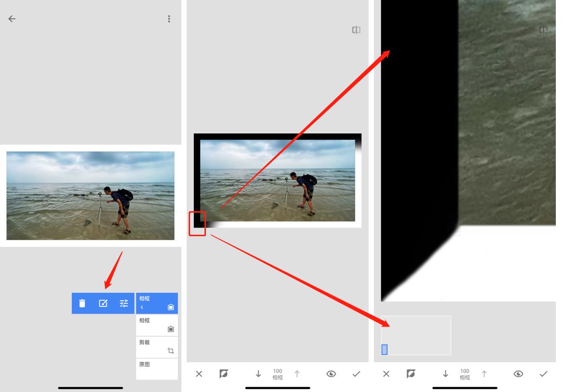Toggle mask visibility eye icon in middle screen
This screenshot has height=392, width=564.
click(x=331, y=374)
